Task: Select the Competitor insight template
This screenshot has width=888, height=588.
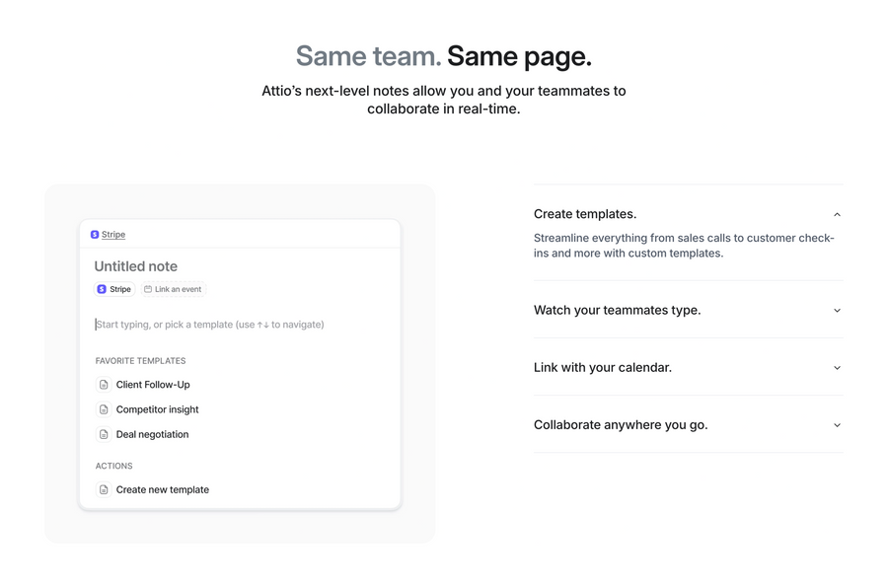Action: pyautogui.click(x=157, y=409)
